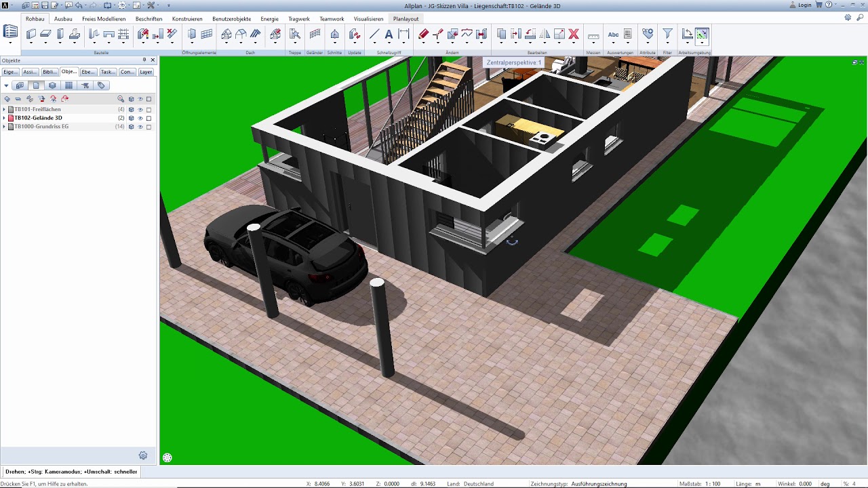Select the wall tool in Bauteile
This screenshot has height=488, width=868.
point(31,34)
